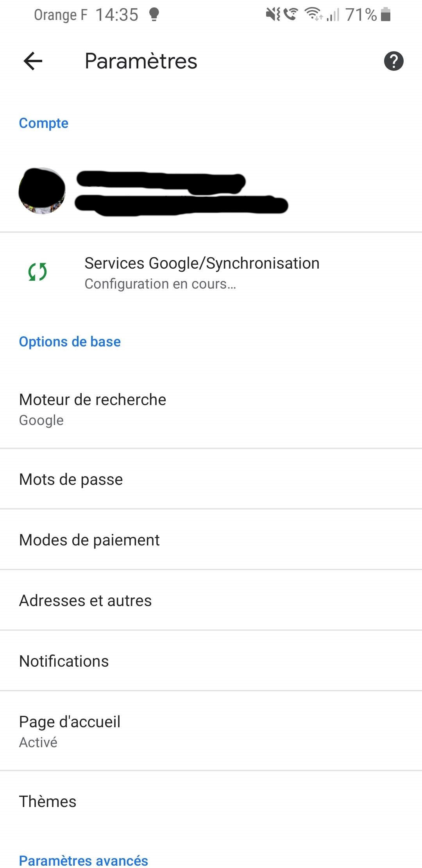The image size is (422, 868).
Task: Open Notifications settings
Action: click(x=64, y=661)
